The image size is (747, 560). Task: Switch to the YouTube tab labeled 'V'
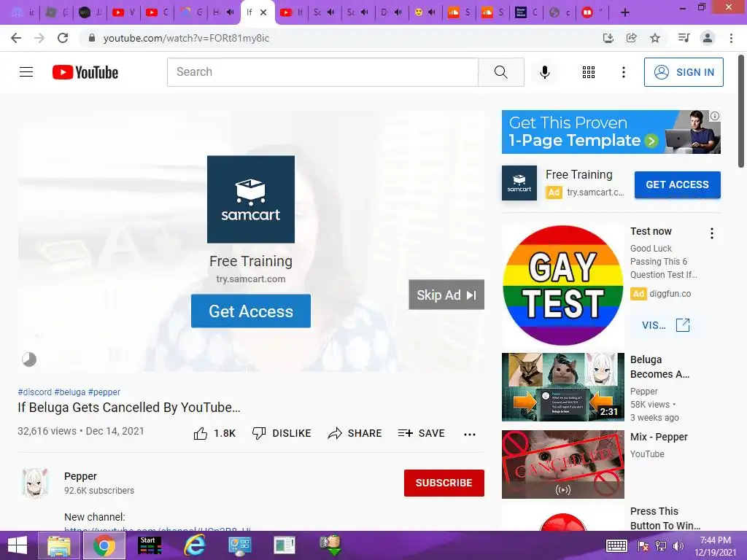(124, 12)
